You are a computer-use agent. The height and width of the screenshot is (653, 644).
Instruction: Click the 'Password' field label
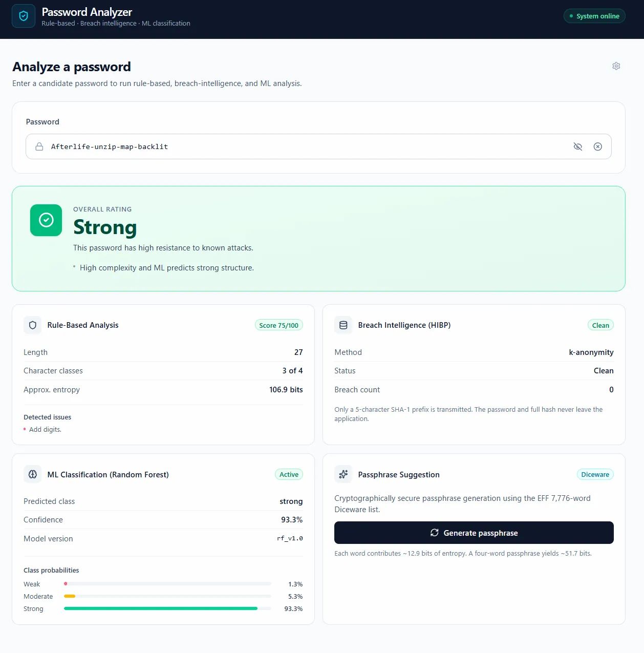[42, 122]
